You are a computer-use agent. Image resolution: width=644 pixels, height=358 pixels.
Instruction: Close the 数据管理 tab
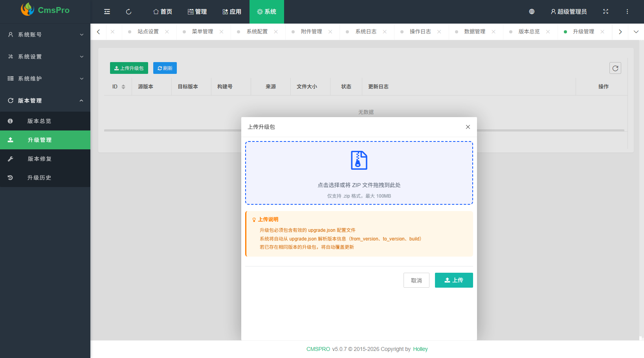[494, 32]
